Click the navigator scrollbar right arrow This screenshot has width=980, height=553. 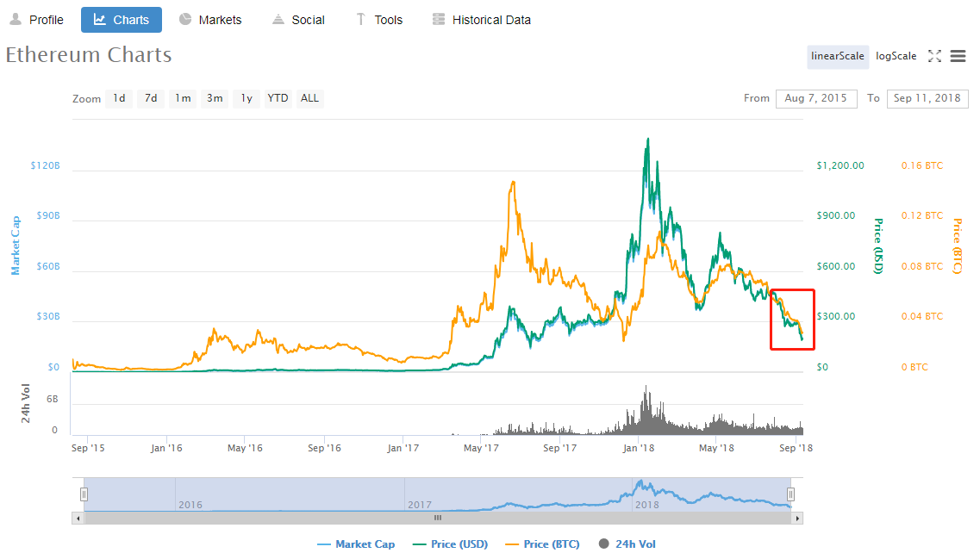(797, 518)
